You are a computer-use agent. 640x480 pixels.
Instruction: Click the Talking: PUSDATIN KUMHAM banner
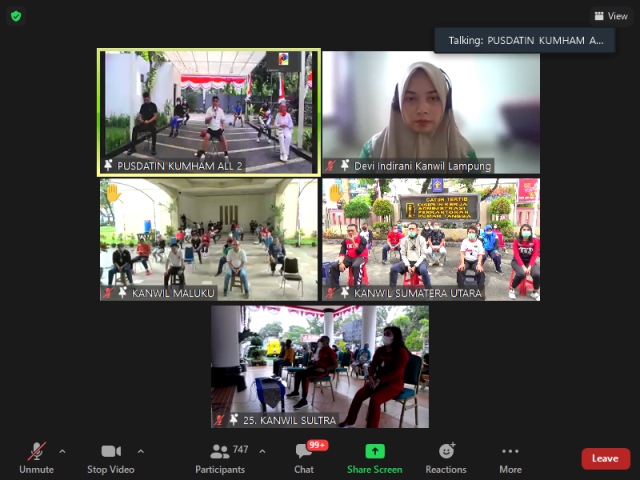pyautogui.click(x=524, y=40)
